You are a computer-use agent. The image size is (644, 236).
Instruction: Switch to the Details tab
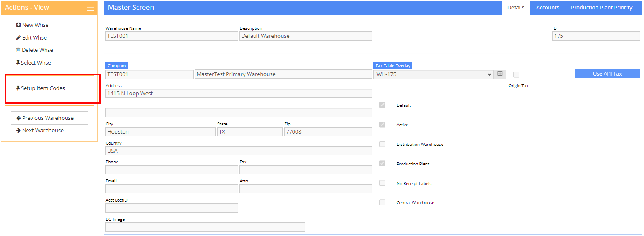516,8
